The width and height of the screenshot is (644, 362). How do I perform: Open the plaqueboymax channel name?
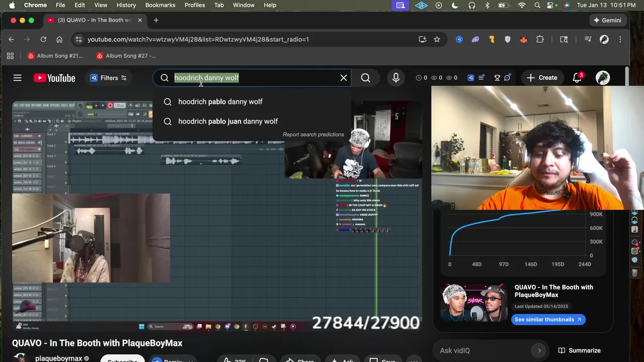pyautogui.click(x=58, y=358)
